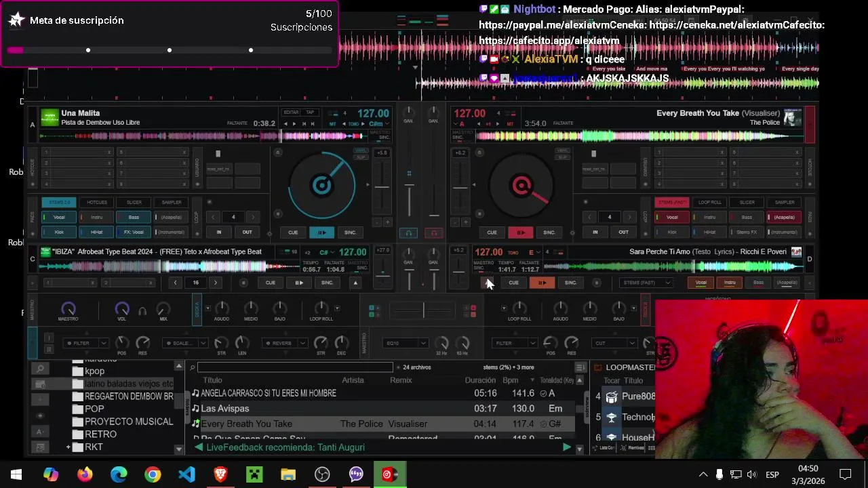Click Pure808 drum icon in Loopmaster list

click(612, 396)
